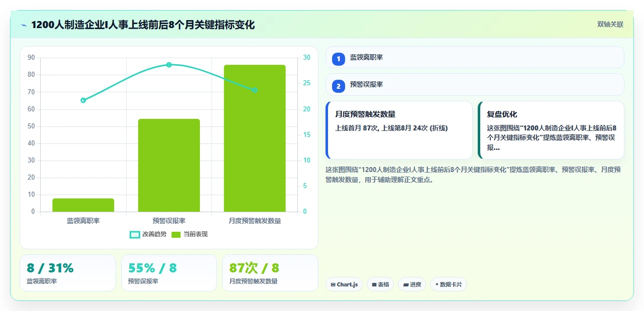
Task: Open the 蓝领离职率 list row
Action: click(475, 58)
